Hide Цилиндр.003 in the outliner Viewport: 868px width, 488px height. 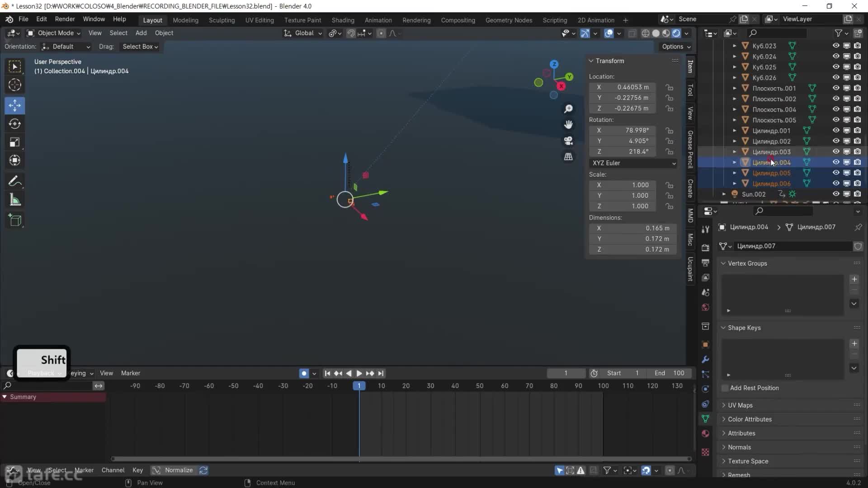click(835, 152)
